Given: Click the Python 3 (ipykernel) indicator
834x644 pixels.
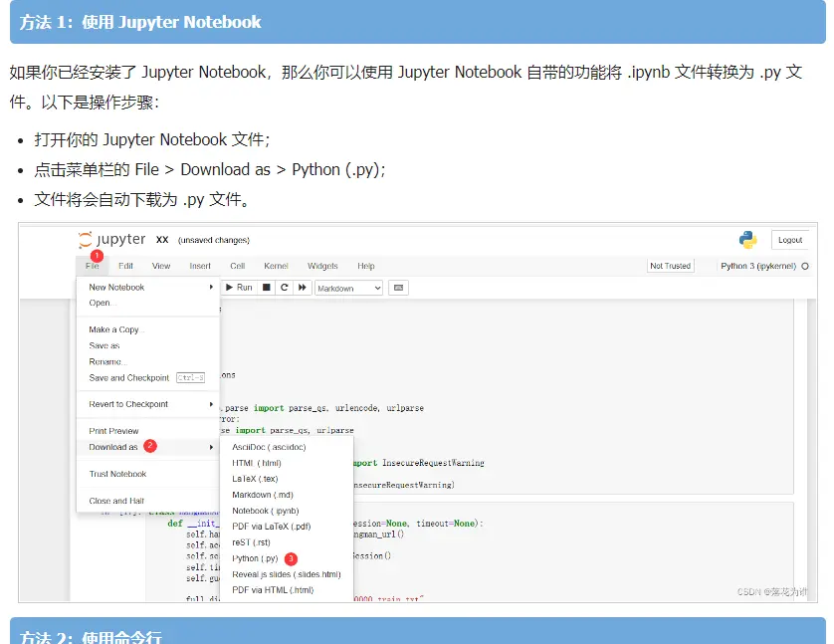Looking at the screenshot, I should point(758,266).
